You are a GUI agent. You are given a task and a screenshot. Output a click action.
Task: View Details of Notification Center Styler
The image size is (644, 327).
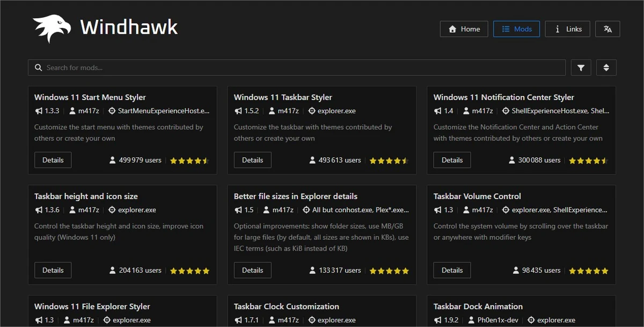pos(452,160)
